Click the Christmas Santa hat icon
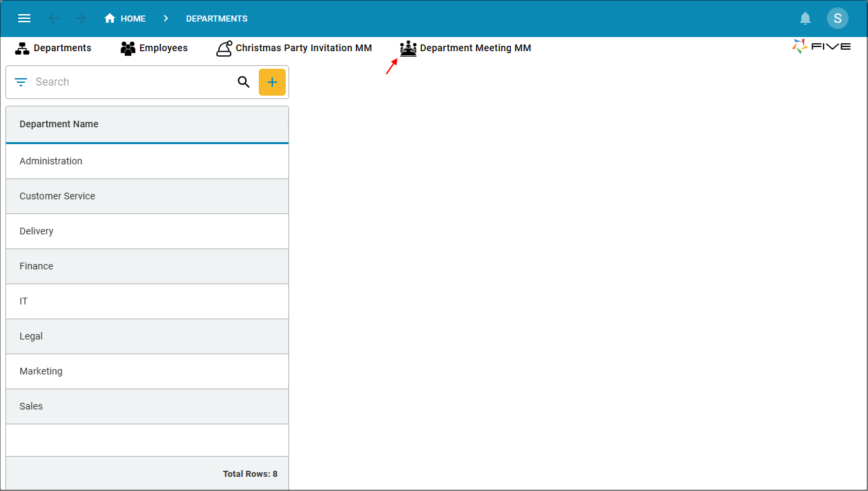Screen dimensions: 868x491 point(224,48)
